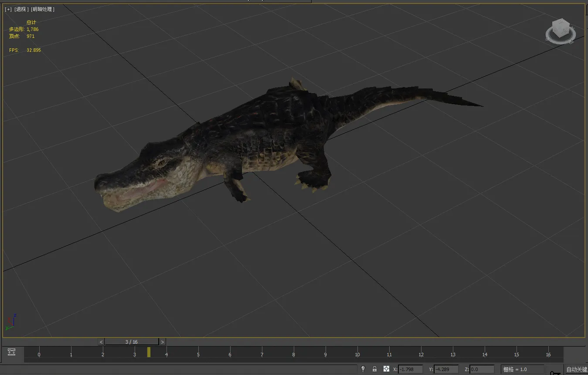Click the 总计 statistics header
588x375 pixels.
[31, 22]
